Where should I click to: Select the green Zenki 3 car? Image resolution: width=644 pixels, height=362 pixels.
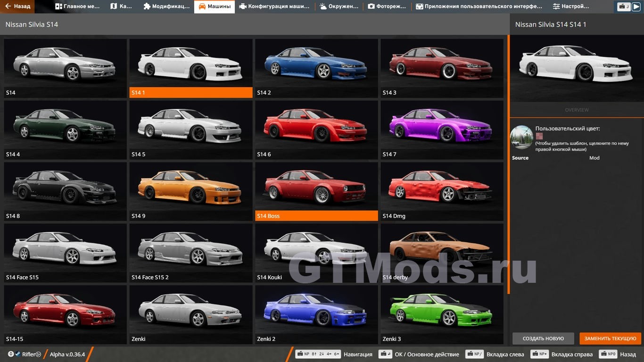coord(442,314)
